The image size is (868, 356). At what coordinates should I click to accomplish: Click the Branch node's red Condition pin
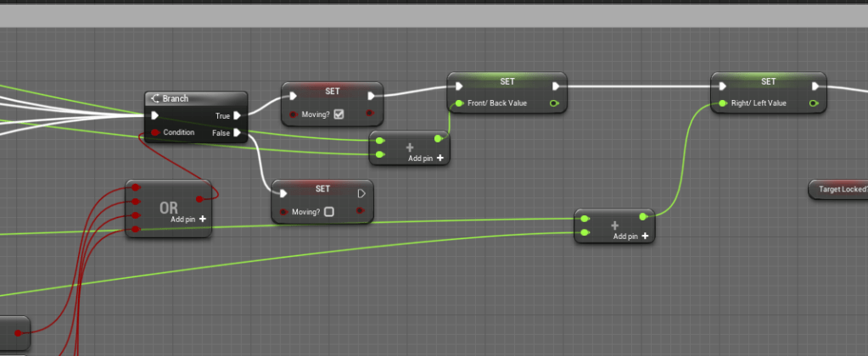tap(155, 133)
